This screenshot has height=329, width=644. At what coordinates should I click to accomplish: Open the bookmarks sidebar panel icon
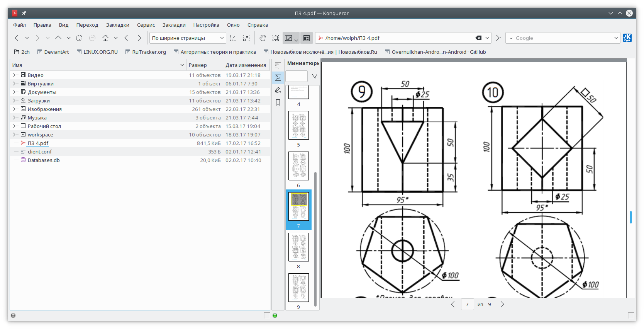click(278, 102)
